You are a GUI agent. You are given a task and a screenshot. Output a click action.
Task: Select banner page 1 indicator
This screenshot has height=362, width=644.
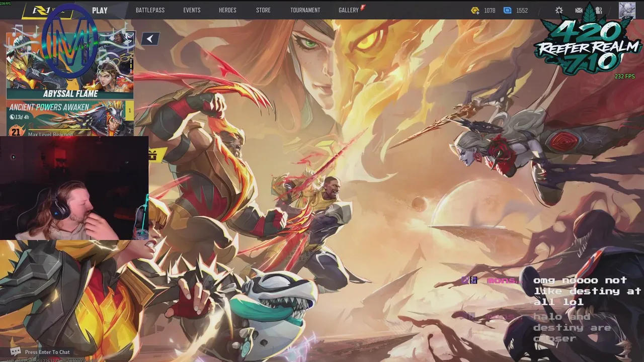coord(130,111)
